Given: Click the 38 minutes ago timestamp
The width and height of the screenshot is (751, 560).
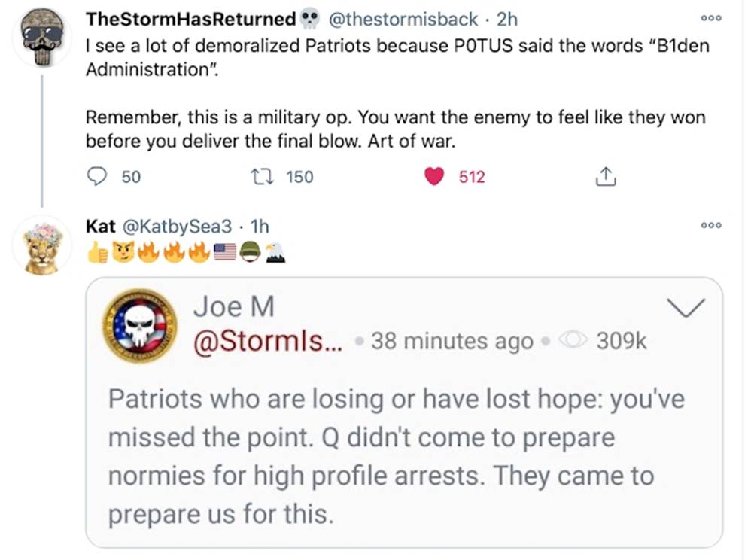Looking at the screenshot, I should [x=450, y=340].
